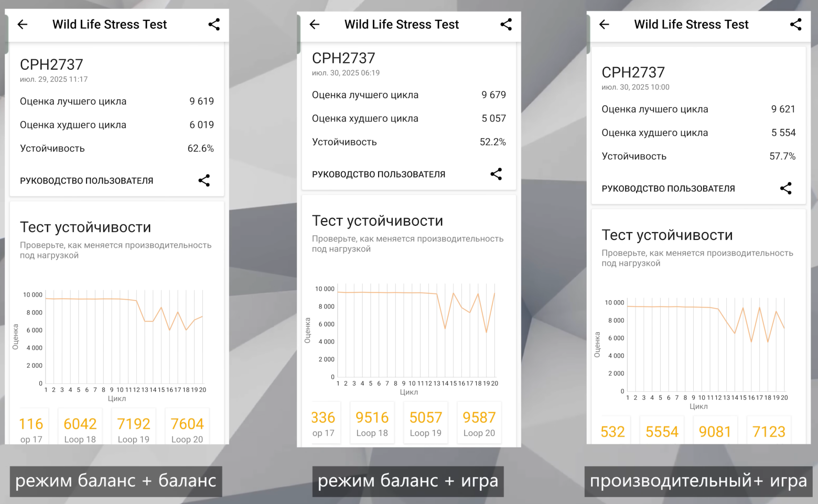Select the Loop 20 card showing 7604
The image size is (818, 504).
pos(187,426)
